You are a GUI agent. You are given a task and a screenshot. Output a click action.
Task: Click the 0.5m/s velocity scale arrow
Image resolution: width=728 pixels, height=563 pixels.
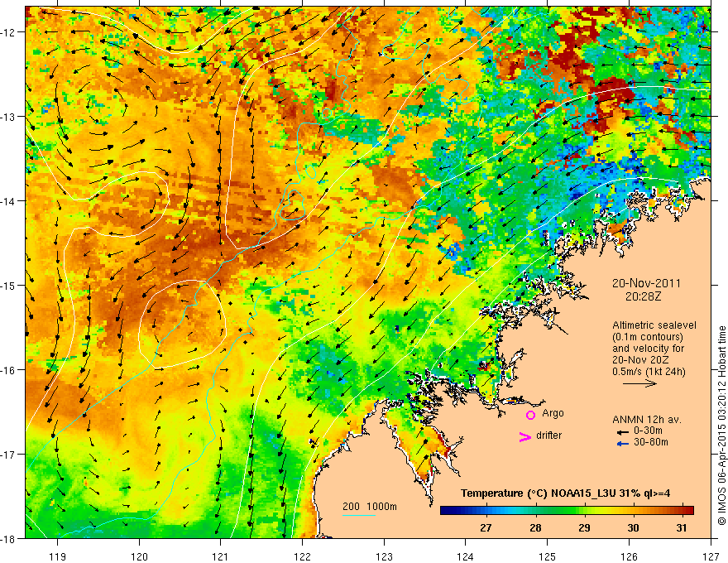pyautogui.click(x=639, y=383)
